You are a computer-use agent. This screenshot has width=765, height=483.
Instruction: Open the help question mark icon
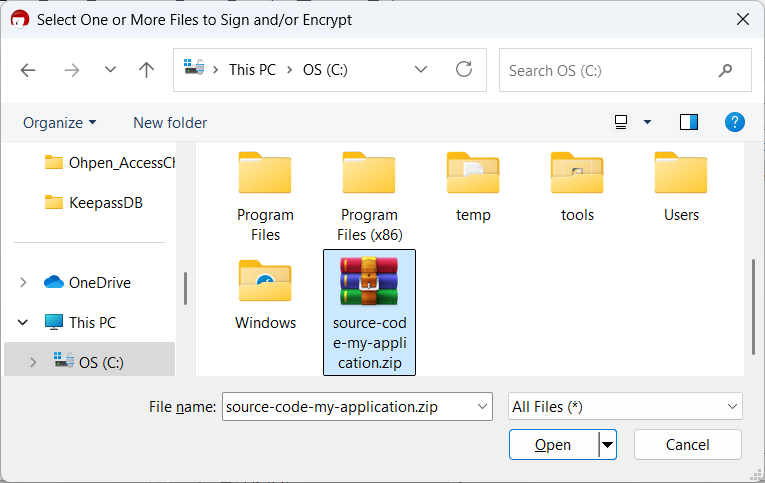click(x=735, y=122)
